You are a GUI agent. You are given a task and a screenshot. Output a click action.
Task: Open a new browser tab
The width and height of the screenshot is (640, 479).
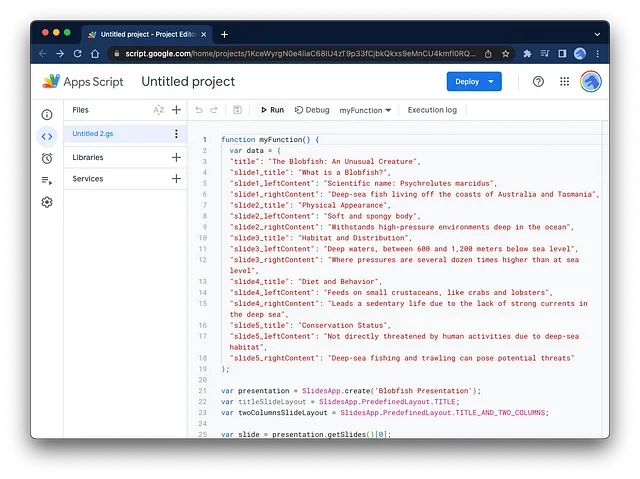tap(224, 35)
